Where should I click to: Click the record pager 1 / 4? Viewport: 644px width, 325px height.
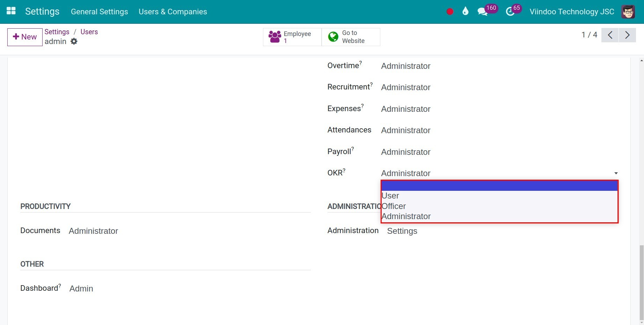tap(589, 35)
